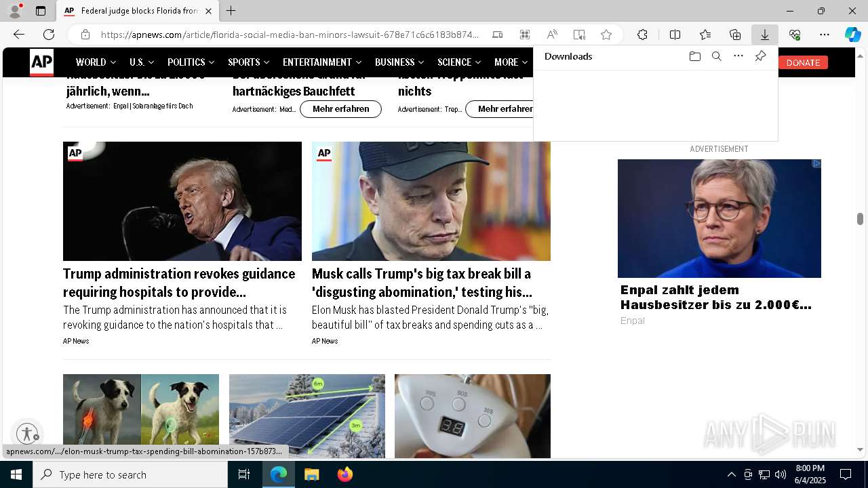
Task: Open File Explorer on taskbar
Action: click(311, 474)
